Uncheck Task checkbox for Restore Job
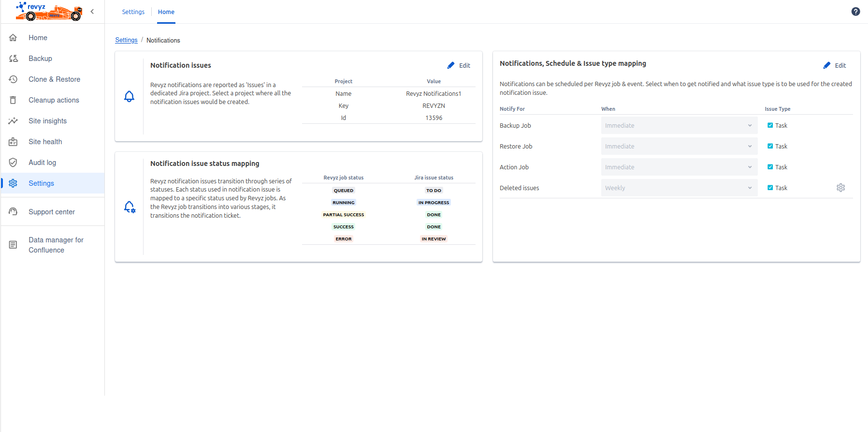The image size is (868, 432). tap(770, 146)
